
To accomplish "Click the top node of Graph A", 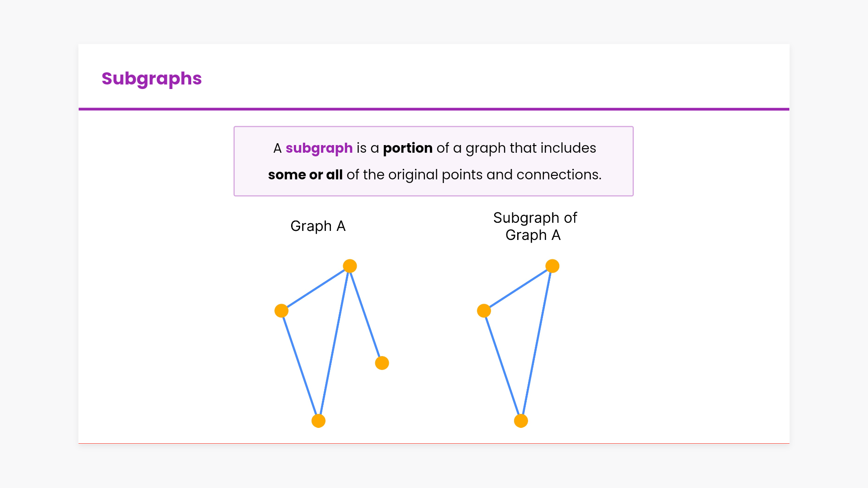I will pos(350,266).
